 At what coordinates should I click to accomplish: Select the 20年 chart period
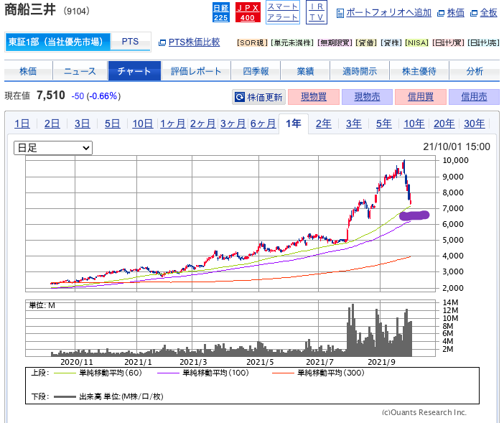pos(444,124)
